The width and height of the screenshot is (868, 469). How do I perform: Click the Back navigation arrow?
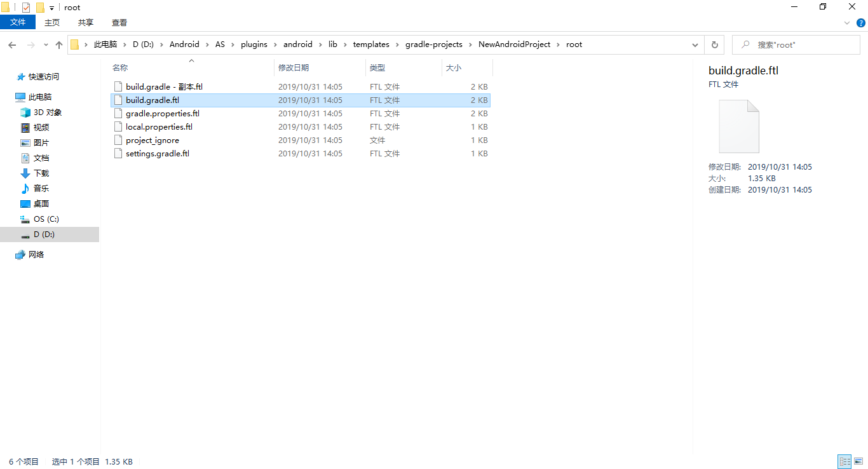[12, 45]
